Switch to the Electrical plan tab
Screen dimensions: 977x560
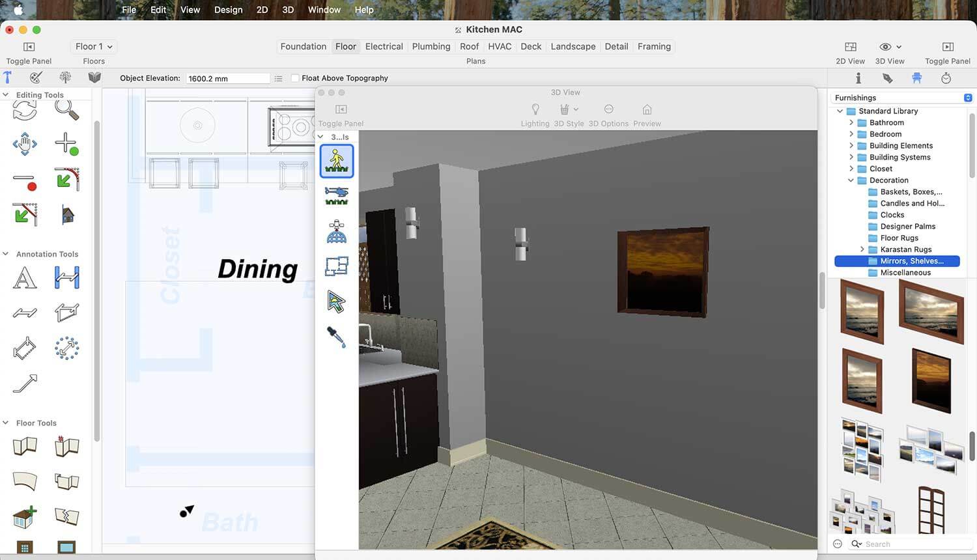coord(384,47)
